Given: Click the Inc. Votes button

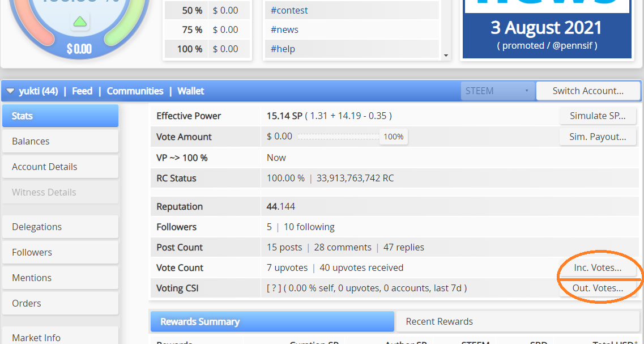Looking at the screenshot, I should (x=598, y=267).
